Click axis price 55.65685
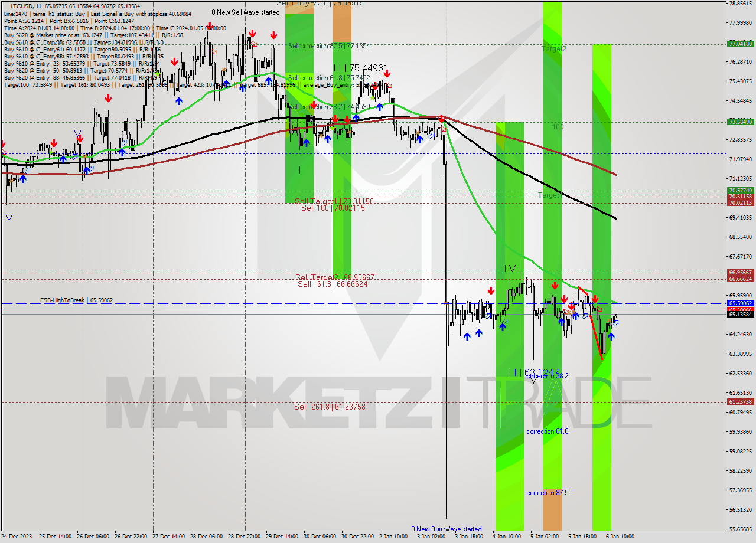 [x=741, y=529]
